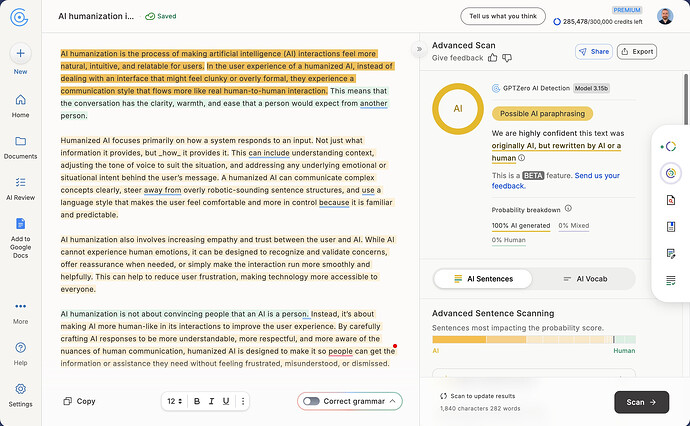Click the Copy button
Image resolution: width=690 pixels, height=426 pixels.
(79, 401)
